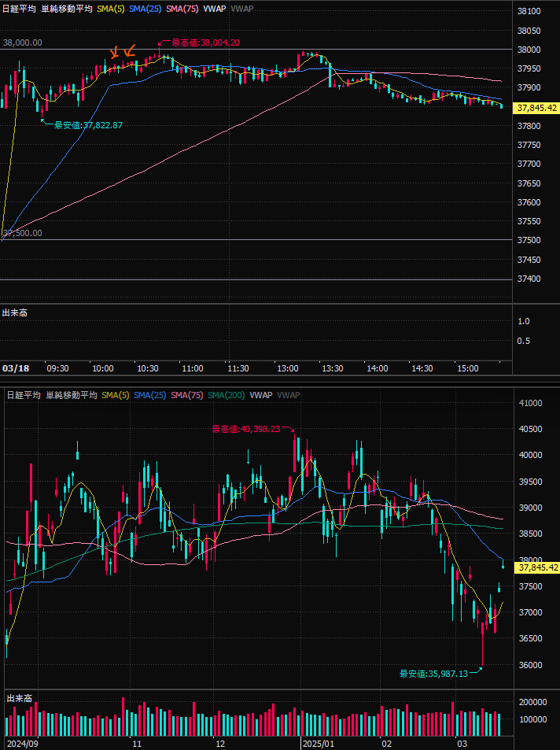560x750 pixels.
Task: Click 単純移動平均 label in the daily chart
Action: (72, 395)
